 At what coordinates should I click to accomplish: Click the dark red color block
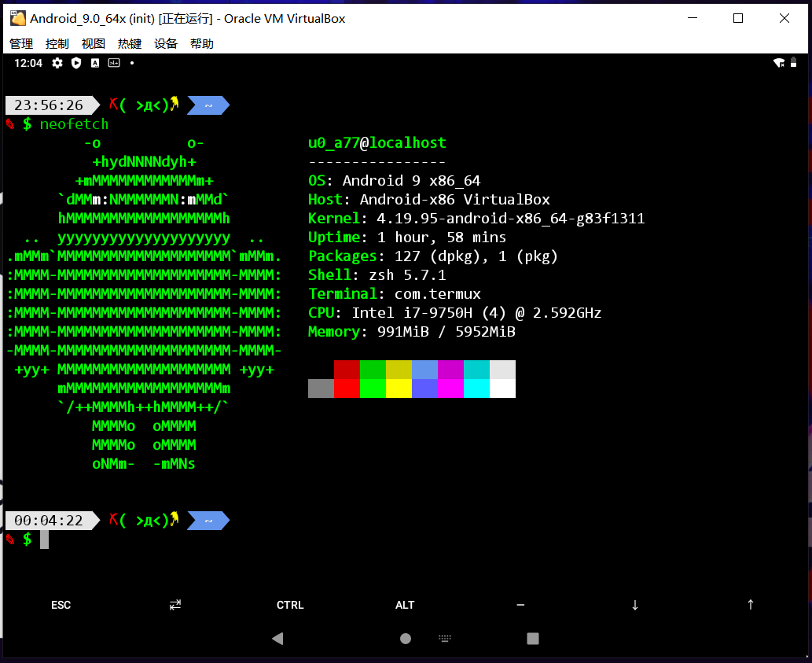(347, 370)
